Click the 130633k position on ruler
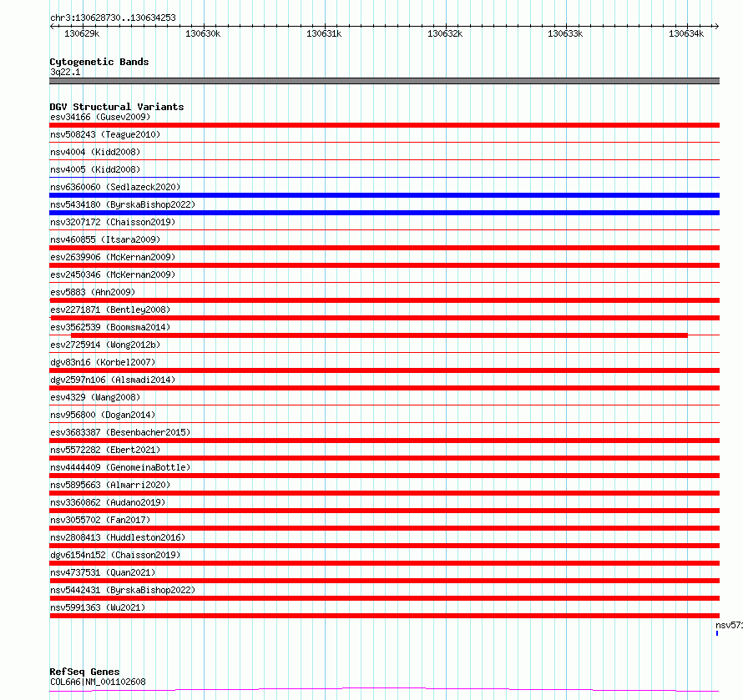743x700 pixels. click(565, 33)
